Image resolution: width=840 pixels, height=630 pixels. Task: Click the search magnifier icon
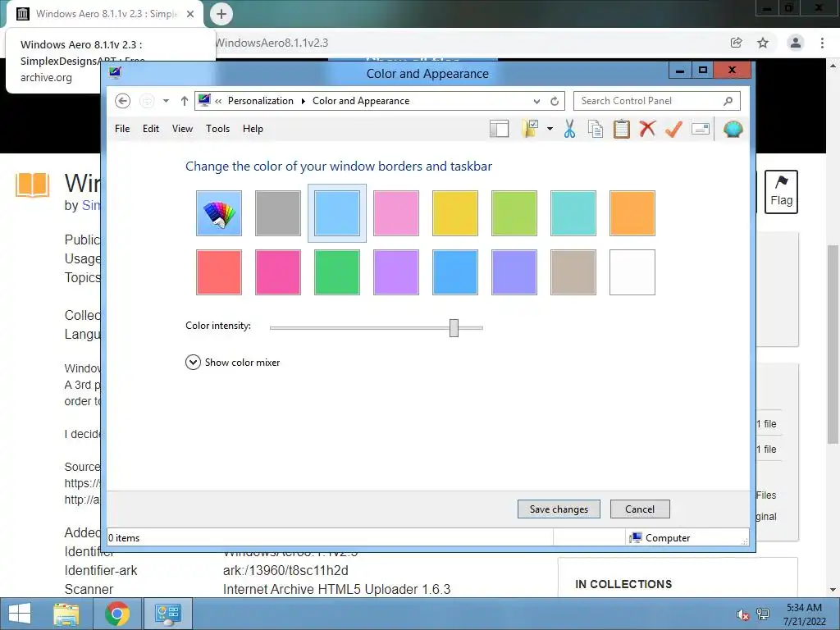tap(728, 101)
